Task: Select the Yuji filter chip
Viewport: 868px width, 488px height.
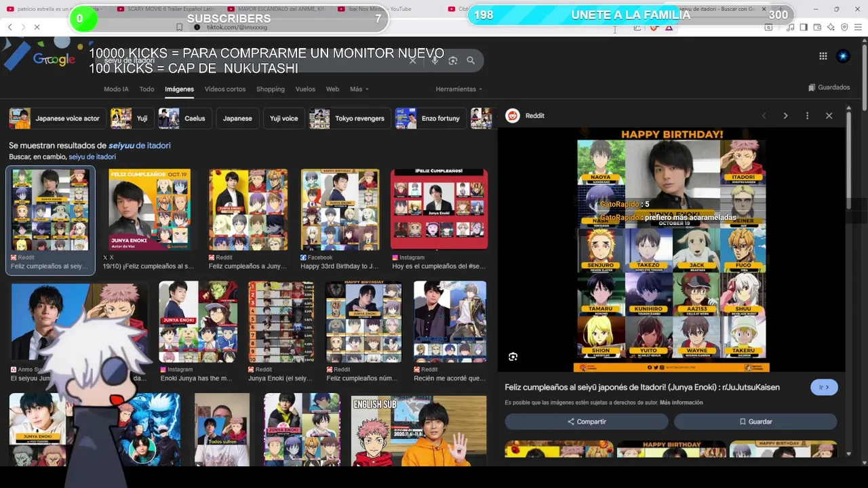Action: point(132,118)
